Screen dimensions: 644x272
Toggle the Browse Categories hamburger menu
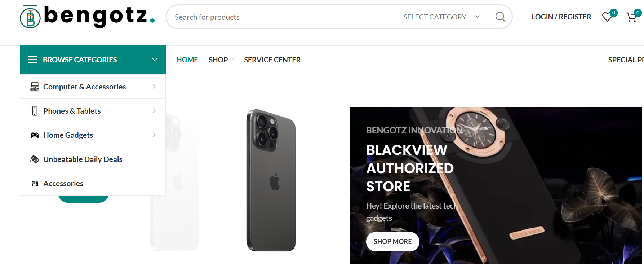tap(33, 60)
